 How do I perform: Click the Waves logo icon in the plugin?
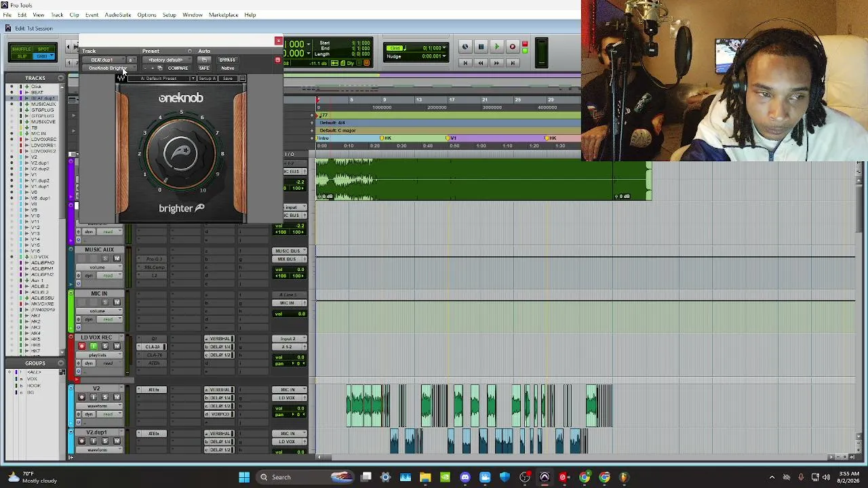(x=121, y=79)
